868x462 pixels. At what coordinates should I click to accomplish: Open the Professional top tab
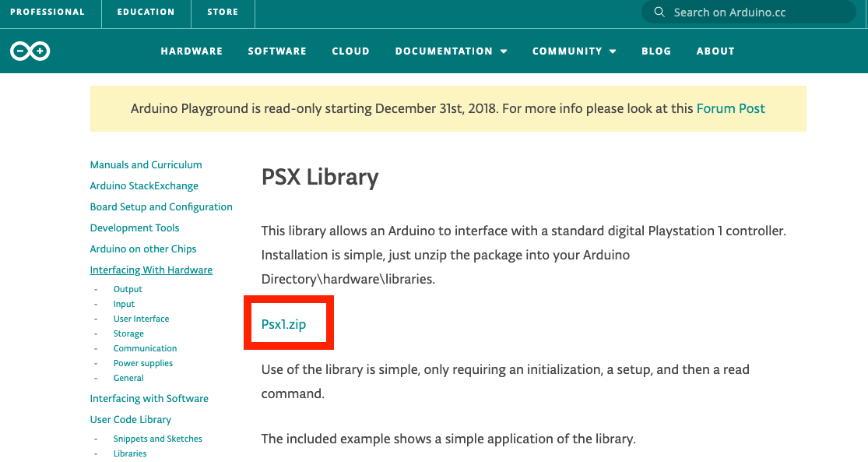pos(47,12)
